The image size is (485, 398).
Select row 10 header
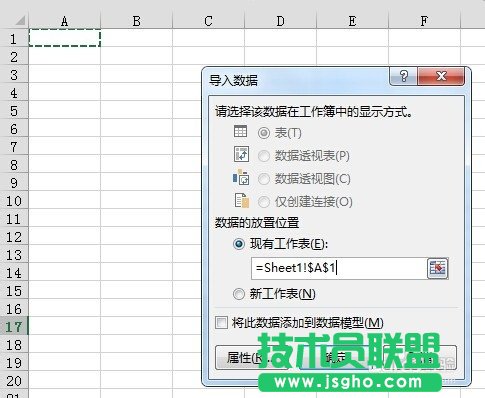pyautogui.click(x=14, y=200)
